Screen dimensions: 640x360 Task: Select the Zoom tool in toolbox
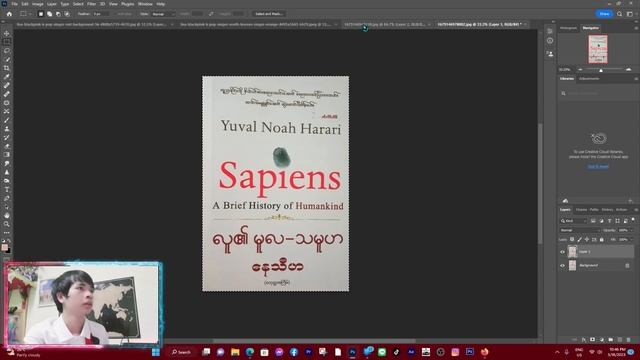pos(7,224)
